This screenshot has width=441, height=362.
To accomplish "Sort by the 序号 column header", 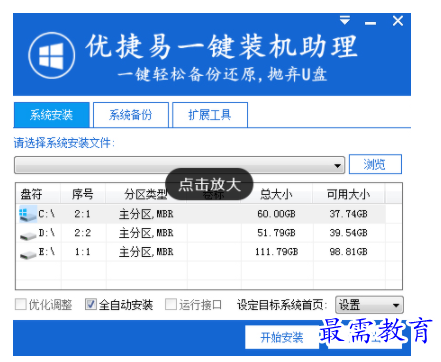I will [x=82, y=194].
